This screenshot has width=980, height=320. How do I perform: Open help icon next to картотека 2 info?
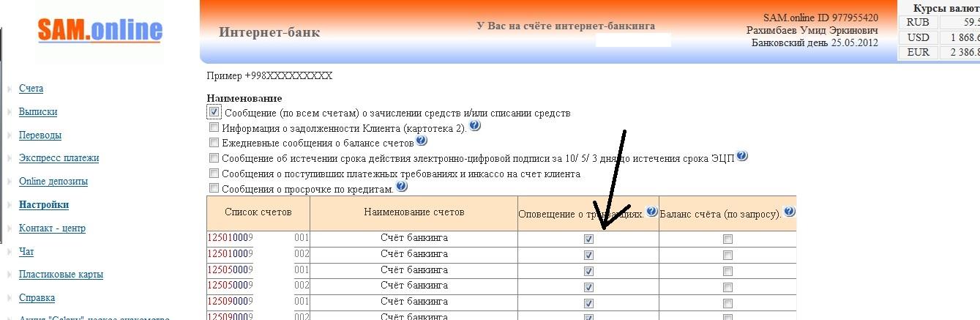(474, 126)
